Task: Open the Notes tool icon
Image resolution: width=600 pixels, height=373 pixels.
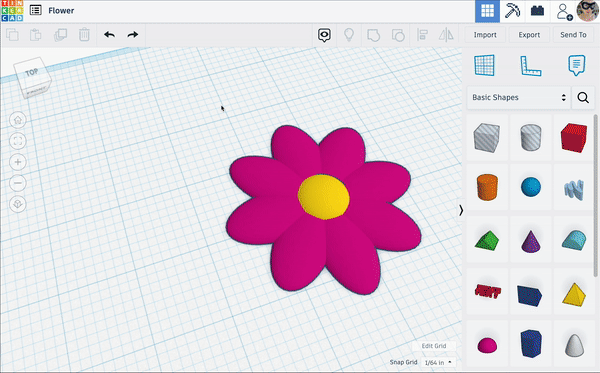Action: (576, 65)
